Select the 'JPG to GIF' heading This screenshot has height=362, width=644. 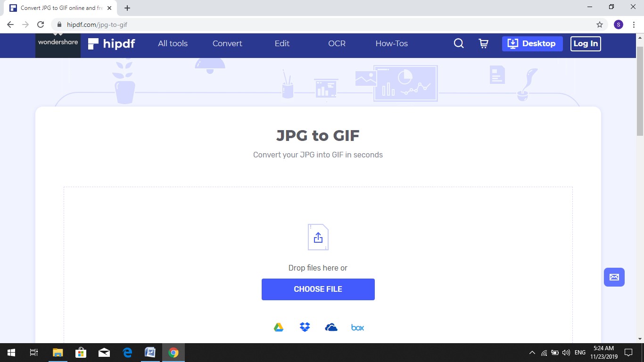[x=318, y=136]
